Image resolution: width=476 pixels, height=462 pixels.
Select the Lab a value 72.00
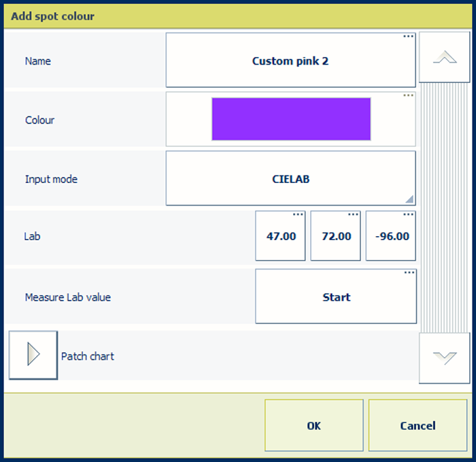335,237
